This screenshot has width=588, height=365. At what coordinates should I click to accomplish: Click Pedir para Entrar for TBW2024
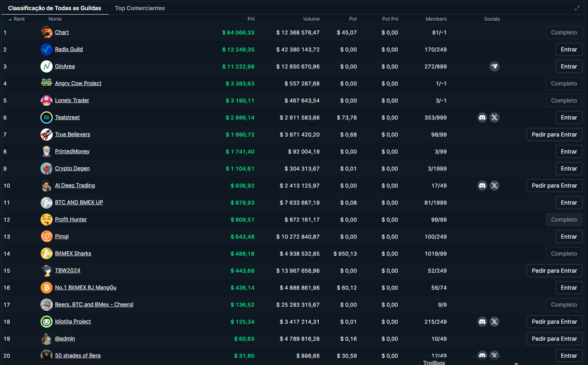(554, 271)
